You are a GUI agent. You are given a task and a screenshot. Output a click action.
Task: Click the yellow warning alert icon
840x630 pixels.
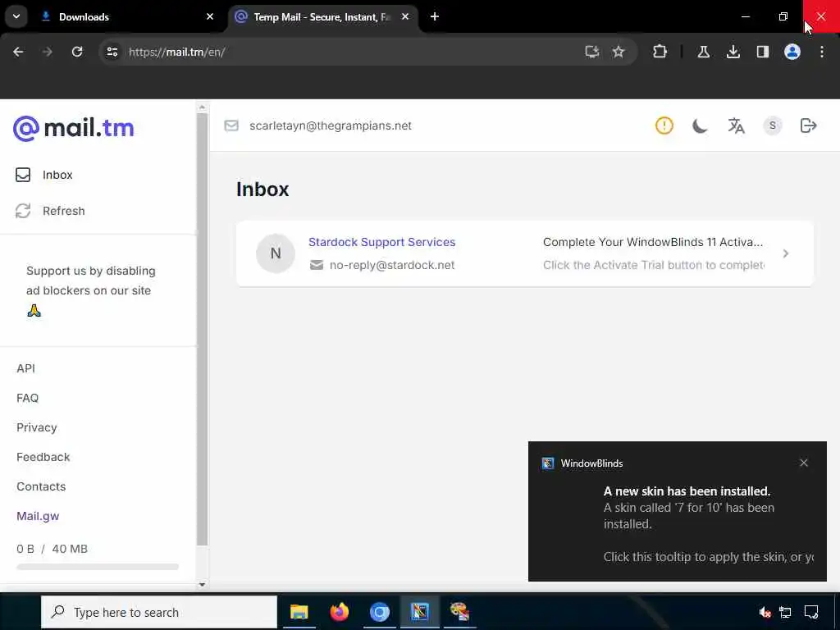(x=664, y=126)
